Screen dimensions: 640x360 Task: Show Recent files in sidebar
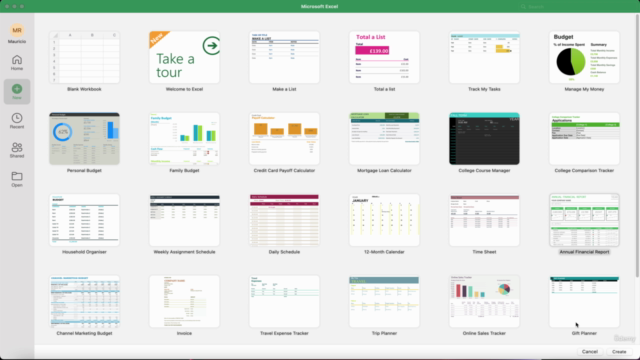click(17, 121)
